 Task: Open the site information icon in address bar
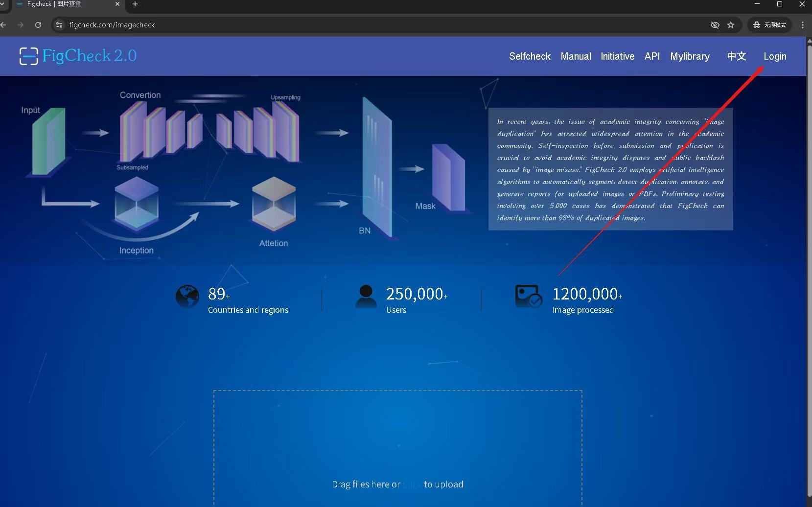pos(59,25)
